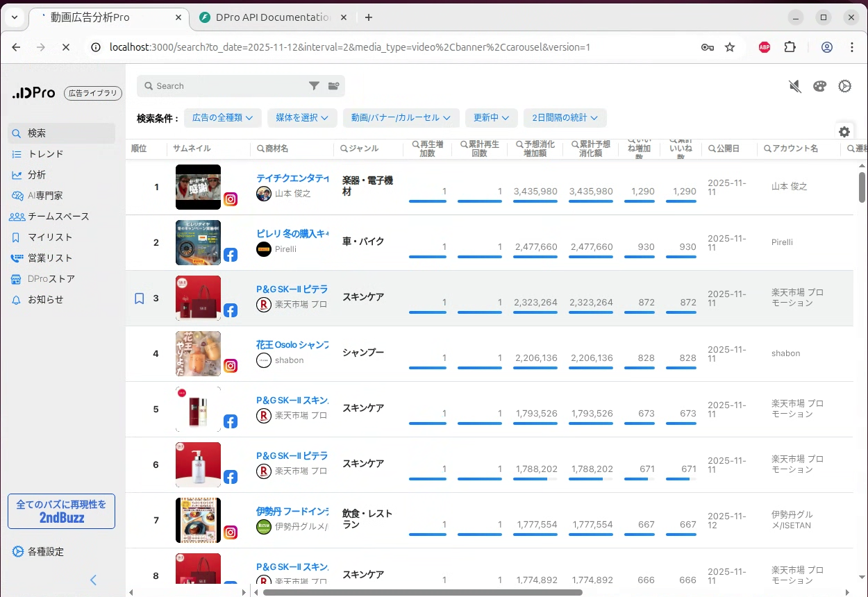Click Instagram icon on rank 4 row
Viewport: 868px width, 597px height.
pos(231,366)
